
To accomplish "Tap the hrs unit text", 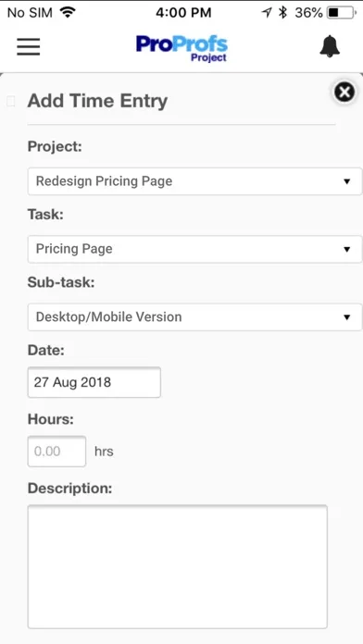I will (104, 452).
